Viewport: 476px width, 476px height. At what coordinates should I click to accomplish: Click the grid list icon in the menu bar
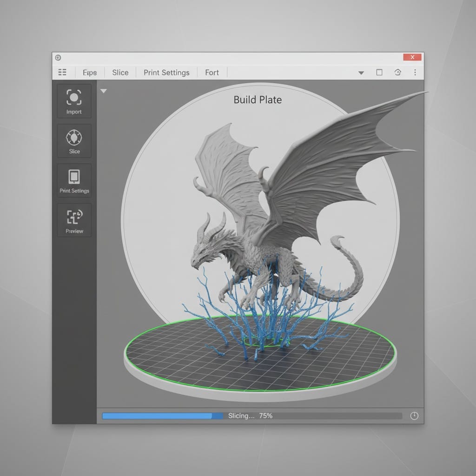[x=62, y=73]
